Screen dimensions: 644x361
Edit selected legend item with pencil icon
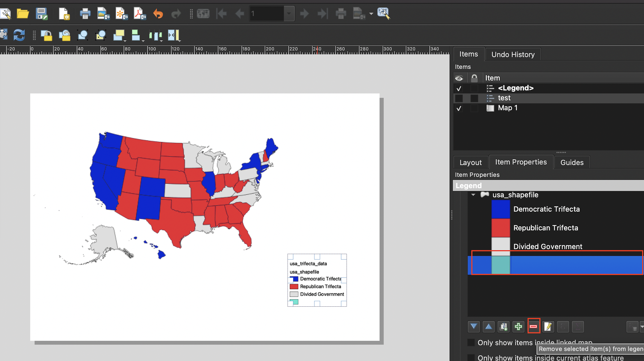(548, 326)
